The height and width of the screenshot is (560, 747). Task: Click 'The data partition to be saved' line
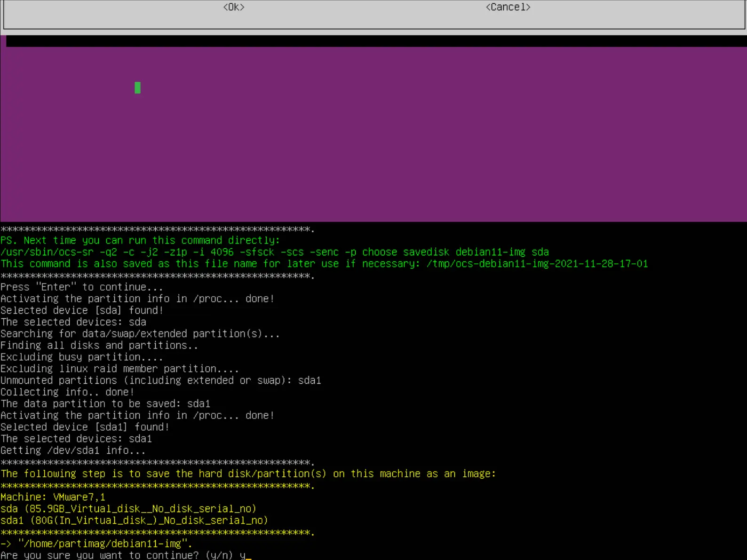point(105,404)
